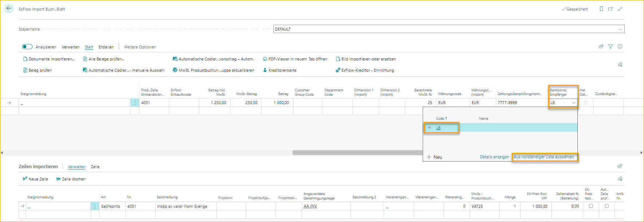Open the Erstellen menu

click(106, 47)
